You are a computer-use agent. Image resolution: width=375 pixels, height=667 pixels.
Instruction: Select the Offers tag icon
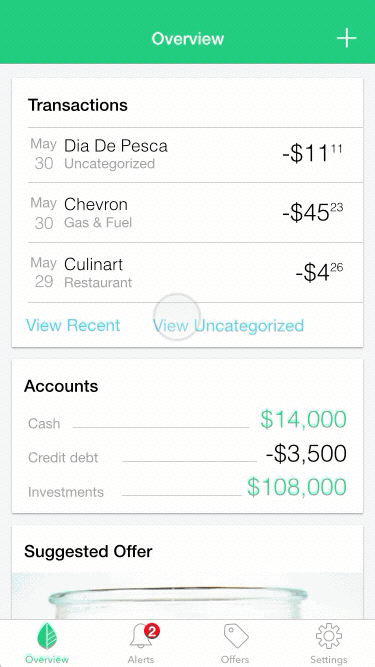coord(236,636)
